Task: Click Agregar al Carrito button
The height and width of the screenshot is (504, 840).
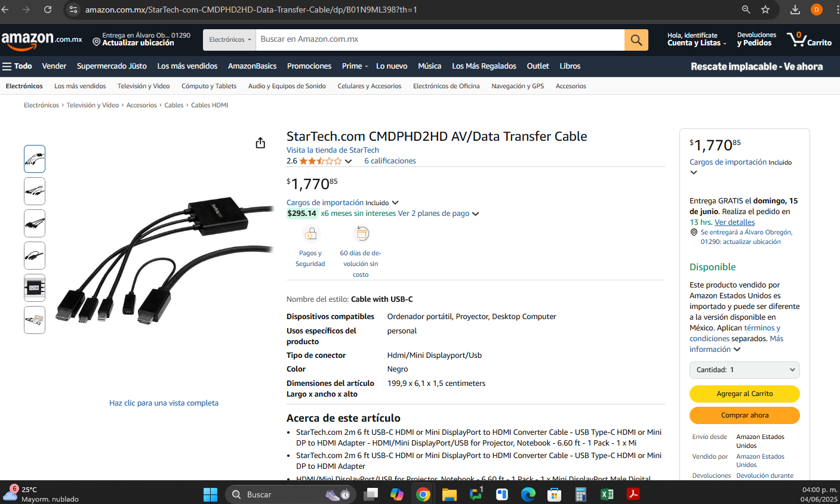Action: pos(744,394)
